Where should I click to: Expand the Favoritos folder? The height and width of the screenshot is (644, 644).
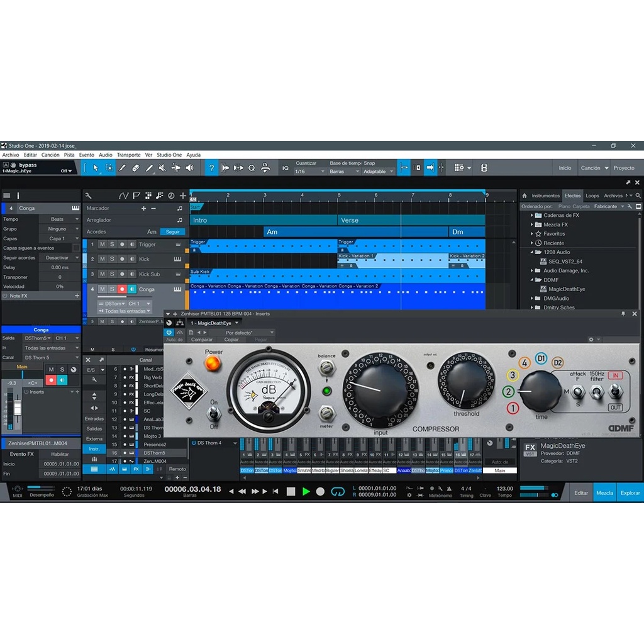tap(532, 234)
